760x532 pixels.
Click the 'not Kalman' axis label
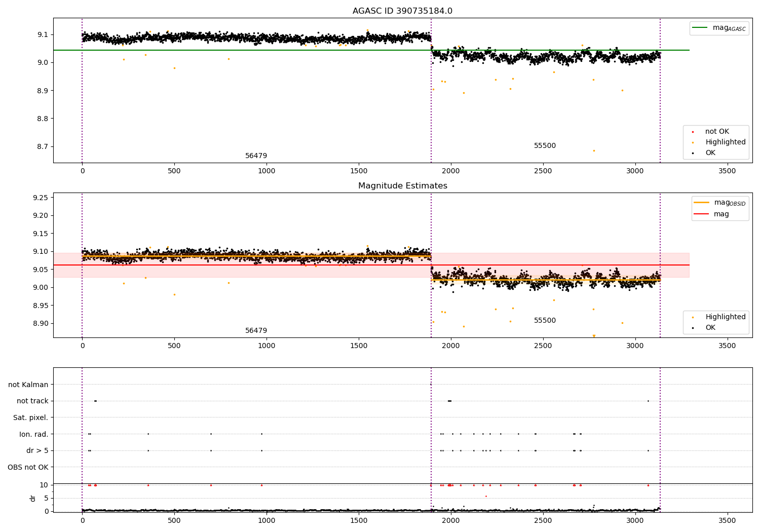(28, 385)
